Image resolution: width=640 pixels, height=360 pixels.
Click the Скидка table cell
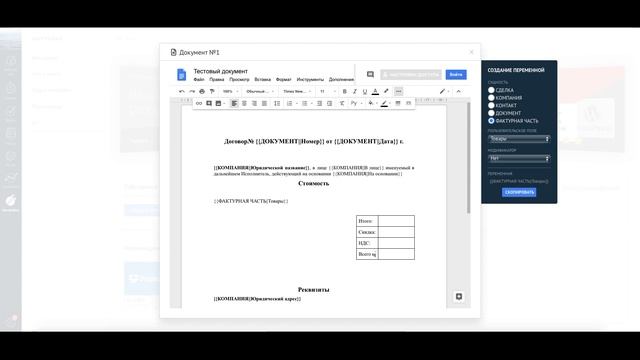(x=367, y=232)
